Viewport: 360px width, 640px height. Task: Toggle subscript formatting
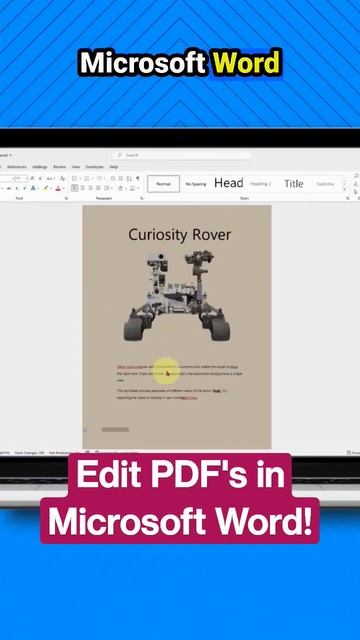[x=17, y=188]
